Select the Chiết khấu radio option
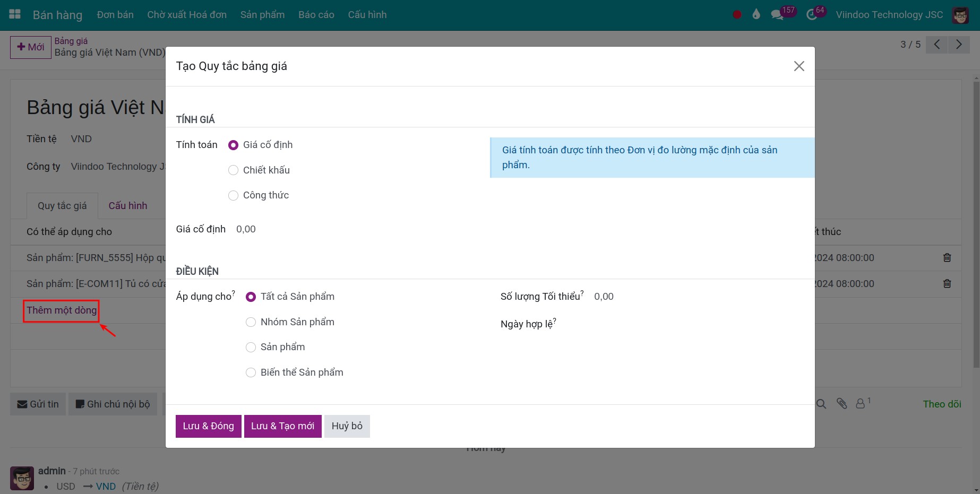 233,170
